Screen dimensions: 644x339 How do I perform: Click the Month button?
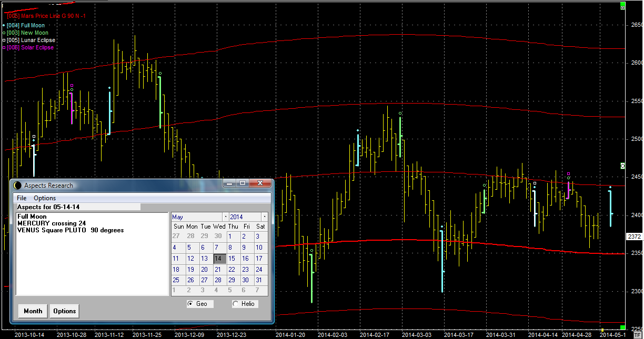[x=33, y=311]
